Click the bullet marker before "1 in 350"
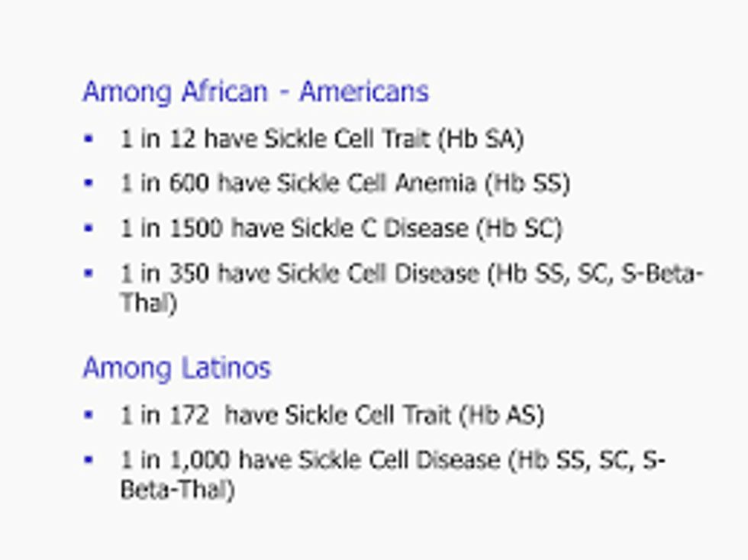This screenshot has width=748, height=560. click(89, 272)
